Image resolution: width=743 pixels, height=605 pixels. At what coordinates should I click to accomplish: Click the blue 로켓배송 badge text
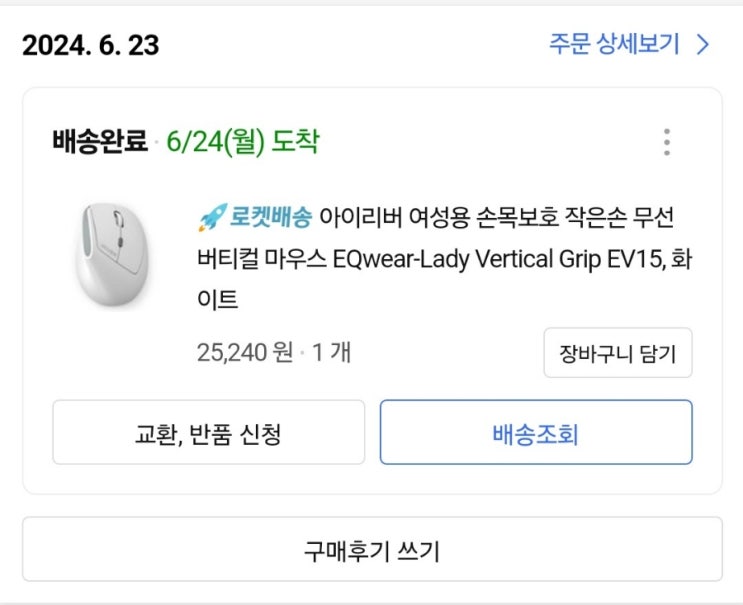click(x=271, y=217)
